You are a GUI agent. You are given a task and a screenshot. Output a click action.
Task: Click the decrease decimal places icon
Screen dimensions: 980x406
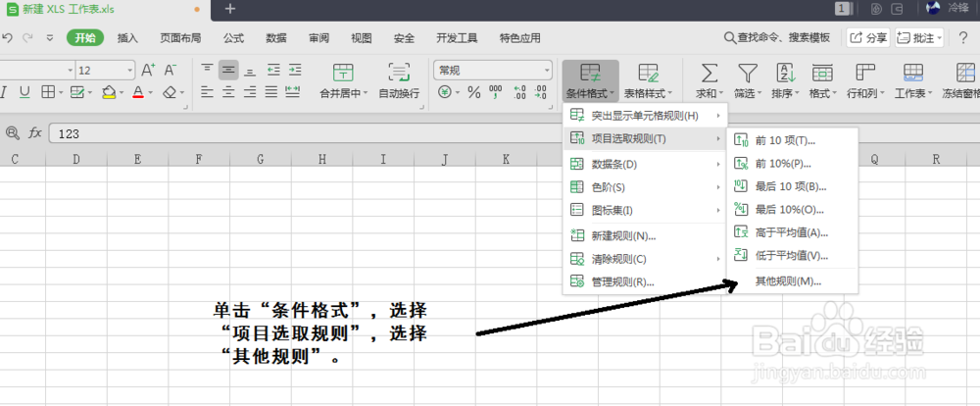pos(541,92)
